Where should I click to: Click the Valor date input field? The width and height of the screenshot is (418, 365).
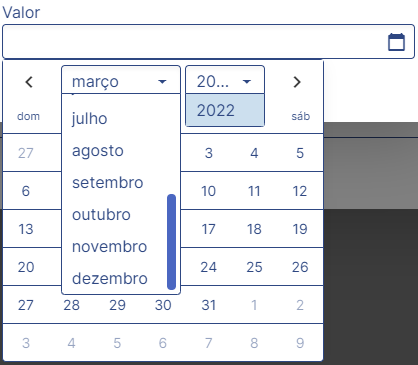[208, 42]
